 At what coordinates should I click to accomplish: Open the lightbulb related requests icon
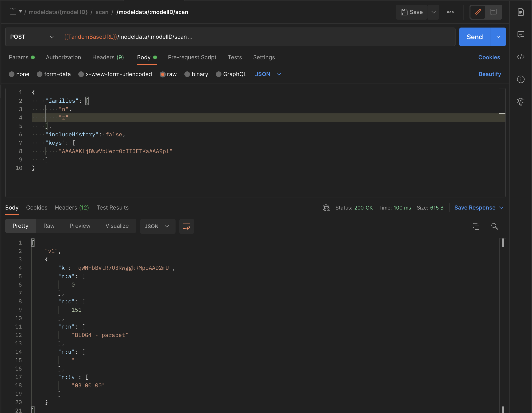521,101
